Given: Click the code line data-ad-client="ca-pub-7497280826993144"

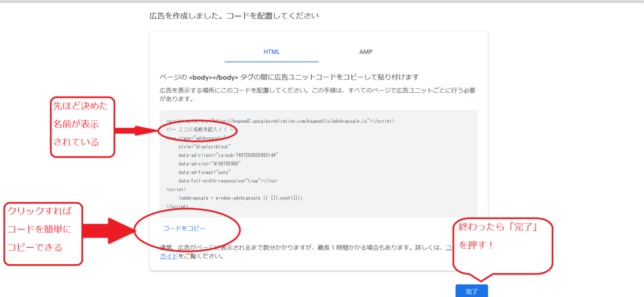Looking at the screenshot, I should pyautogui.click(x=229, y=154).
